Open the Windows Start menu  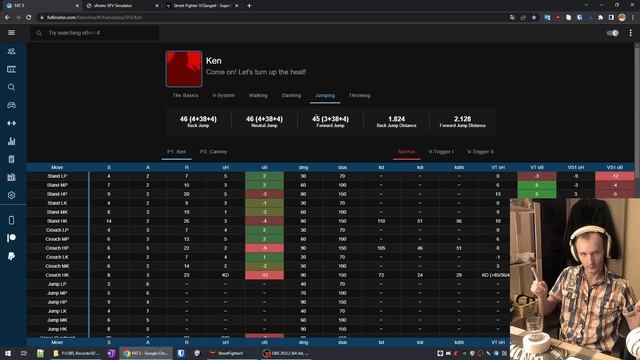tap(7, 353)
